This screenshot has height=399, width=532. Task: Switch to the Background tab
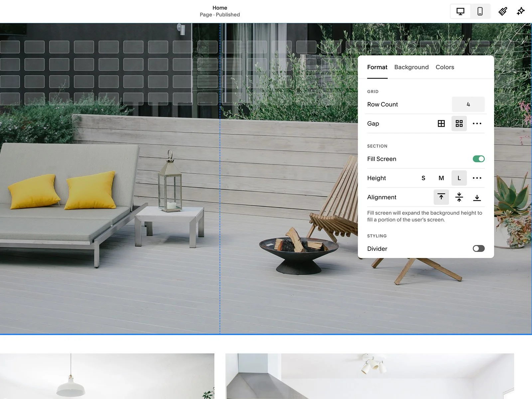tap(411, 67)
